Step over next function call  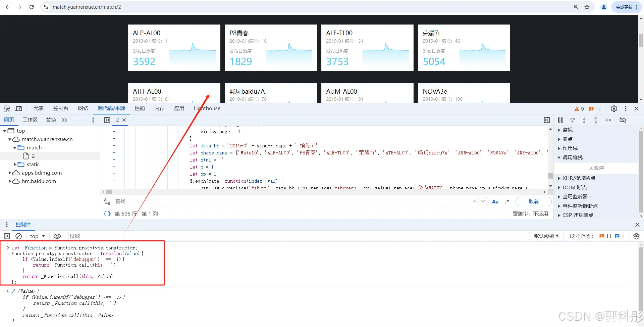point(573,120)
